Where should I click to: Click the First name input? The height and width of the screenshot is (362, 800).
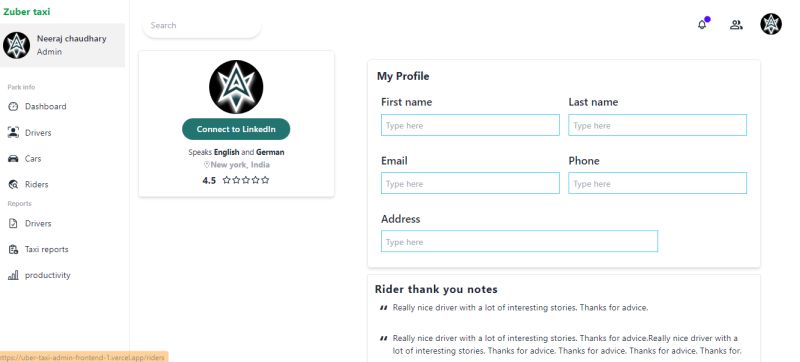pos(470,125)
